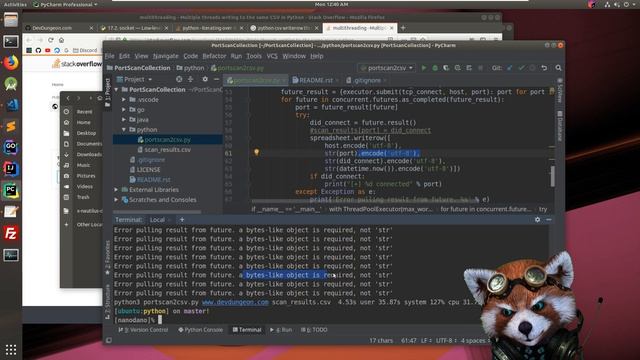Start debugging with the green bug icon
This screenshot has width=640, height=360.
435,68
